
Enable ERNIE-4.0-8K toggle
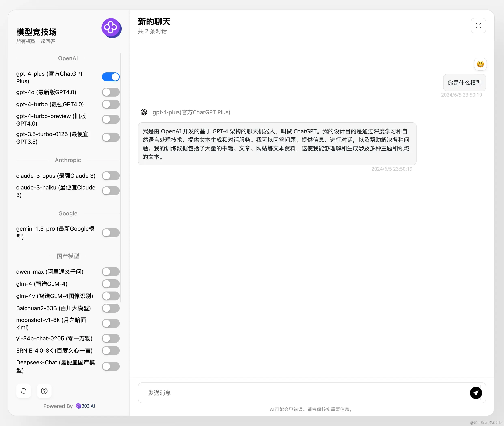(x=111, y=351)
